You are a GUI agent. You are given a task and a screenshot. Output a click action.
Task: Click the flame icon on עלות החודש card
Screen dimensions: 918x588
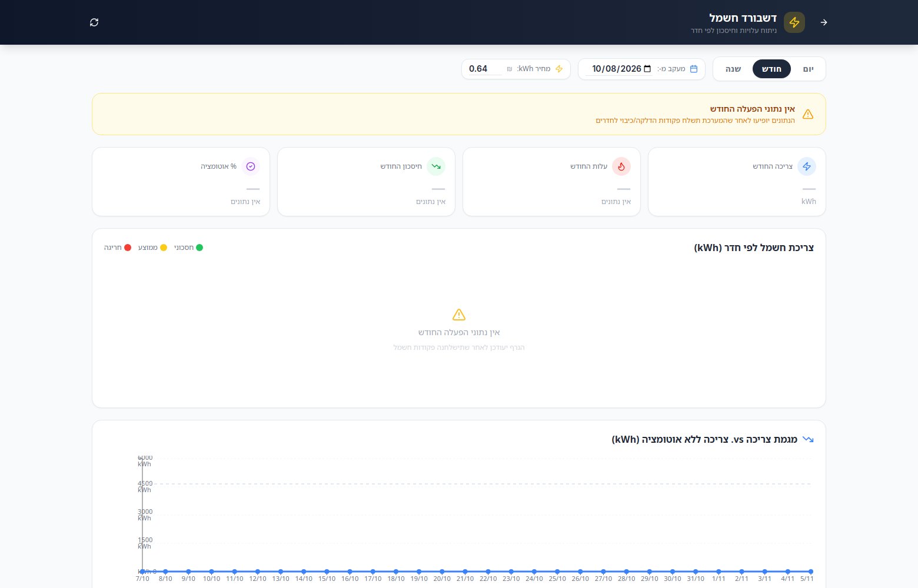pyautogui.click(x=621, y=166)
